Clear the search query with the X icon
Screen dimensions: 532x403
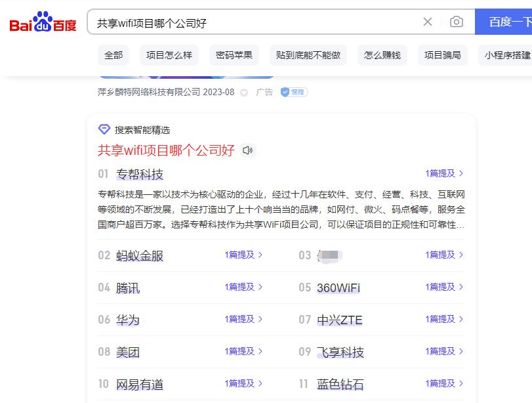tap(428, 22)
